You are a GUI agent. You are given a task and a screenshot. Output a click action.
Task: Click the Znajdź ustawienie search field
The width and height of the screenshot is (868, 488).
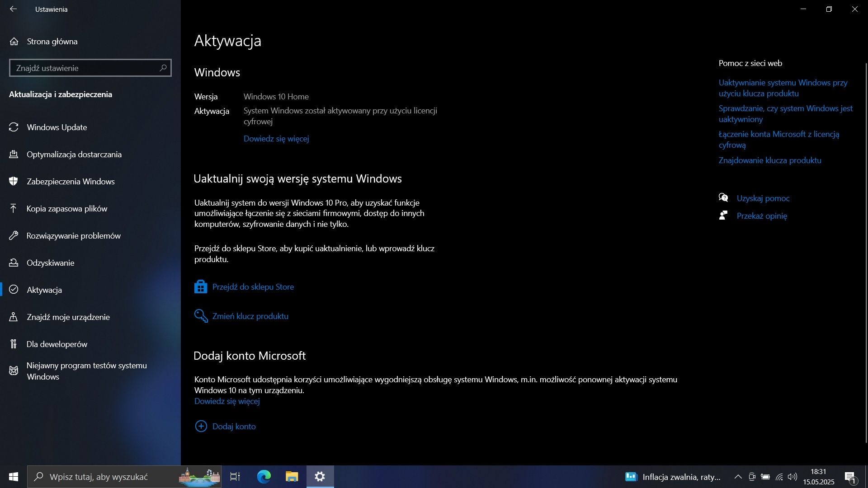click(x=90, y=68)
